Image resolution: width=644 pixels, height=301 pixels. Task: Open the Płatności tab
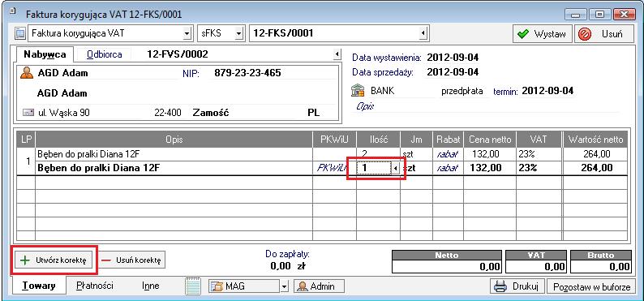click(95, 286)
